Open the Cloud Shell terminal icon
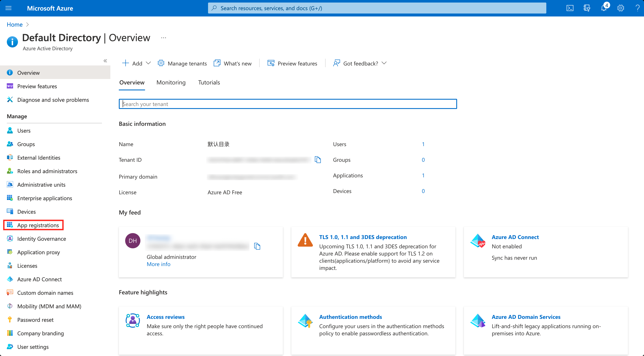This screenshot has height=356, width=644. 570,8
